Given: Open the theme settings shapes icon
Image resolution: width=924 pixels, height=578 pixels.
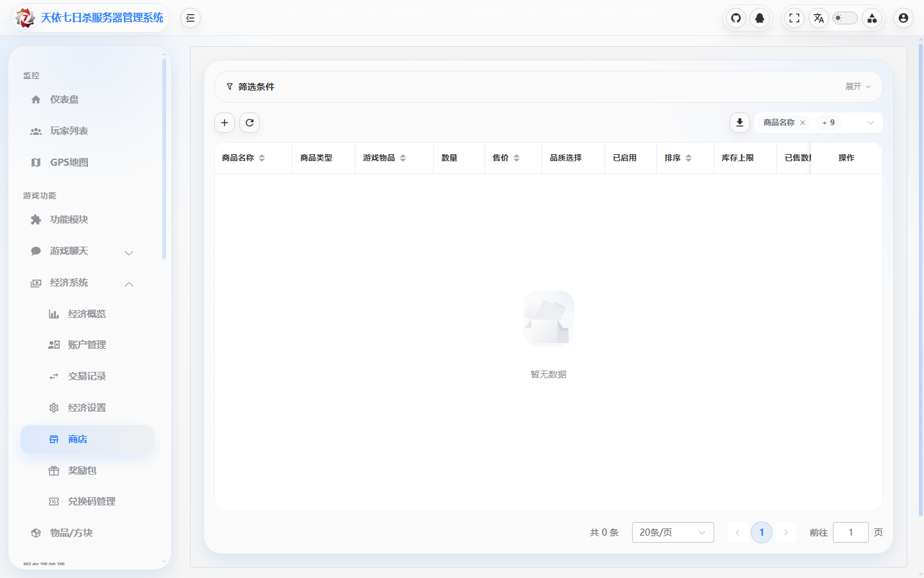Looking at the screenshot, I should 872,18.
